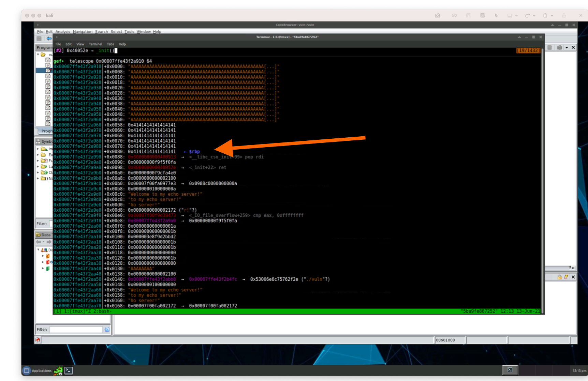Image resolution: width=588 pixels, height=381 pixels.
Task: Open the Analysis menu in Ghidra
Action: click(x=62, y=32)
